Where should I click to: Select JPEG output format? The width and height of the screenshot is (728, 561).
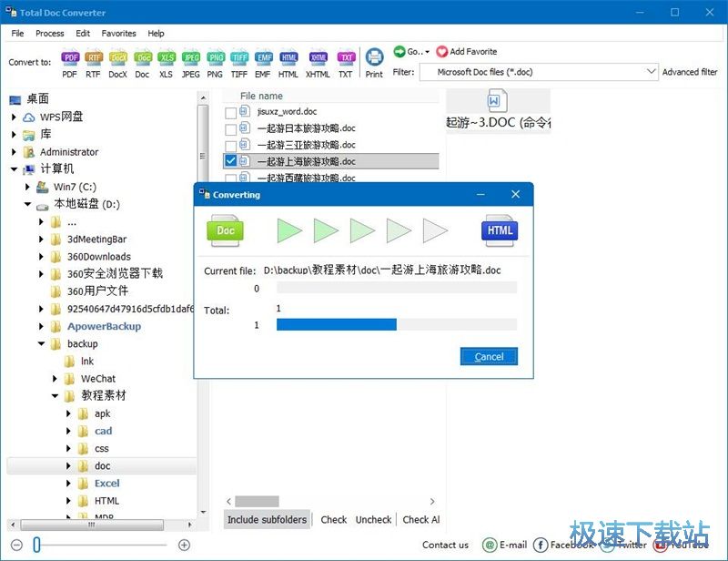click(191, 63)
